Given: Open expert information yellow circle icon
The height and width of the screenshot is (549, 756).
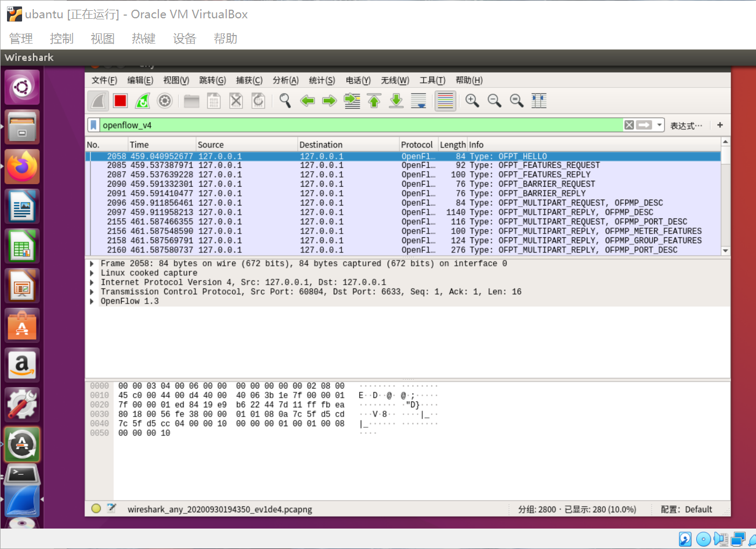Looking at the screenshot, I should click(x=96, y=509).
